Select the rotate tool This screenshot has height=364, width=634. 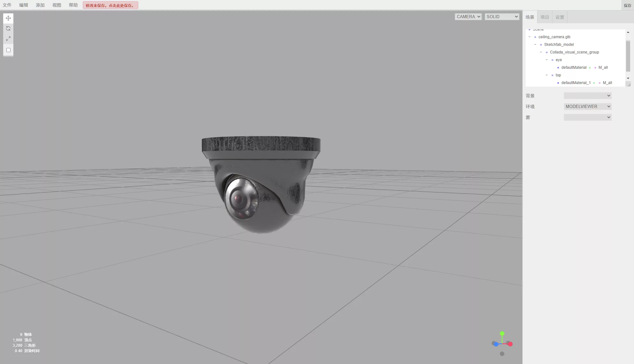pos(8,28)
